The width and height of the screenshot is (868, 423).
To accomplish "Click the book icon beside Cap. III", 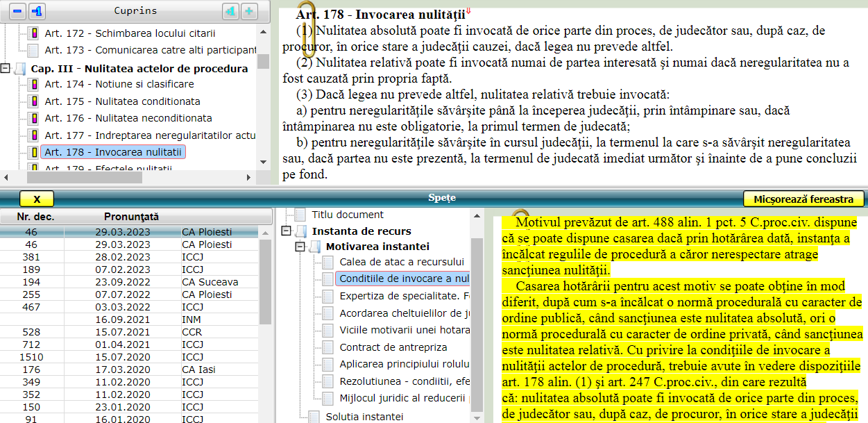I will pyautogui.click(x=20, y=69).
